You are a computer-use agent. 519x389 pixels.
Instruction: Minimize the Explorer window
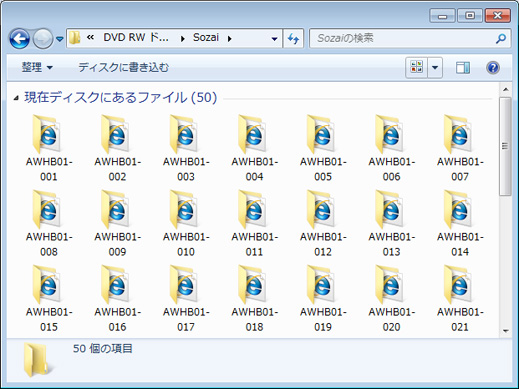point(442,16)
